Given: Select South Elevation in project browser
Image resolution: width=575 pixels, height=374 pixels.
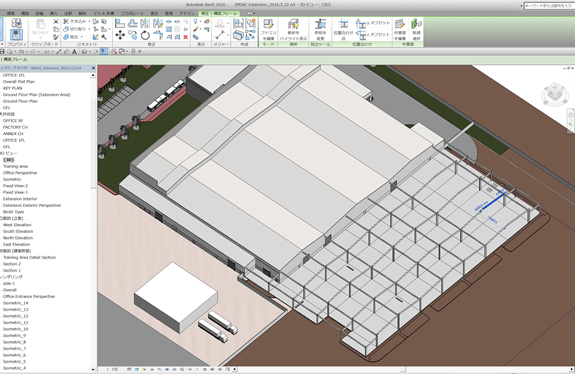Looking at the screenshot, I should pyautogui.click(x=18, y=231).
